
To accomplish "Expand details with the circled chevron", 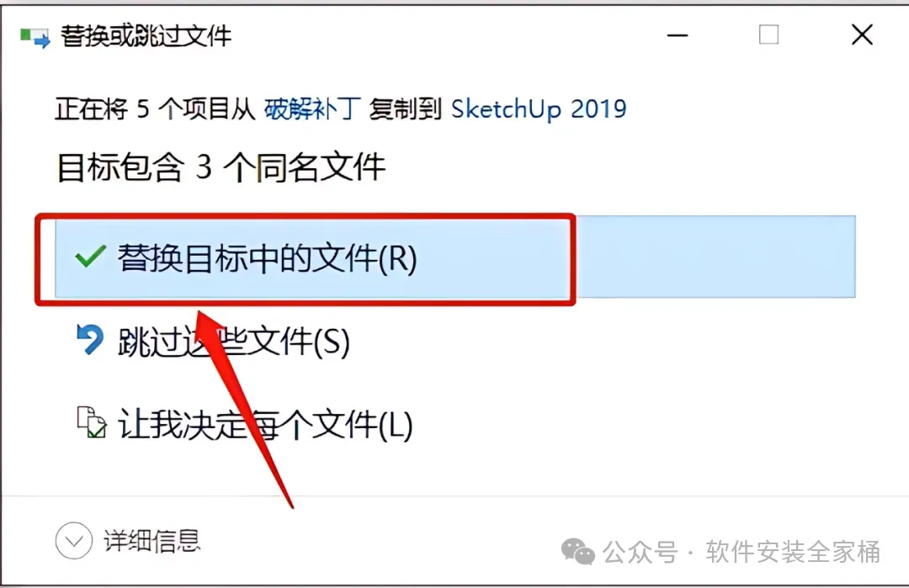I will tap(73, 541).
